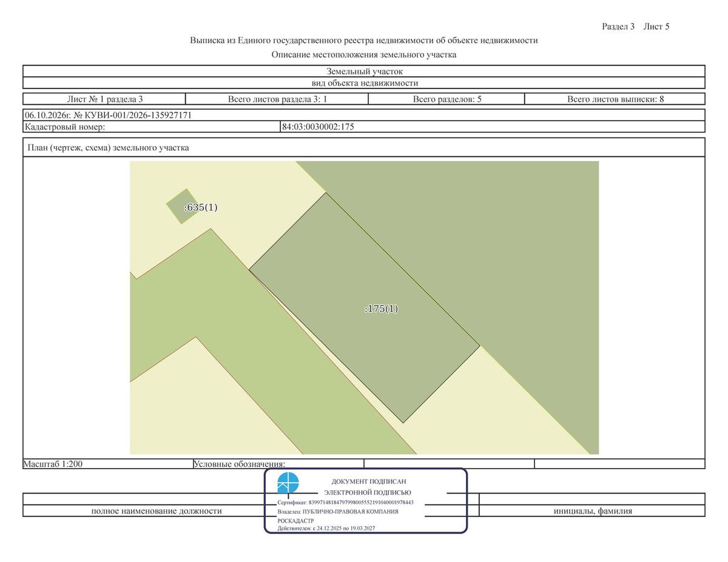Select the subtitle 'Описание местоположения земельного участка'

click(x=364, y=55)
